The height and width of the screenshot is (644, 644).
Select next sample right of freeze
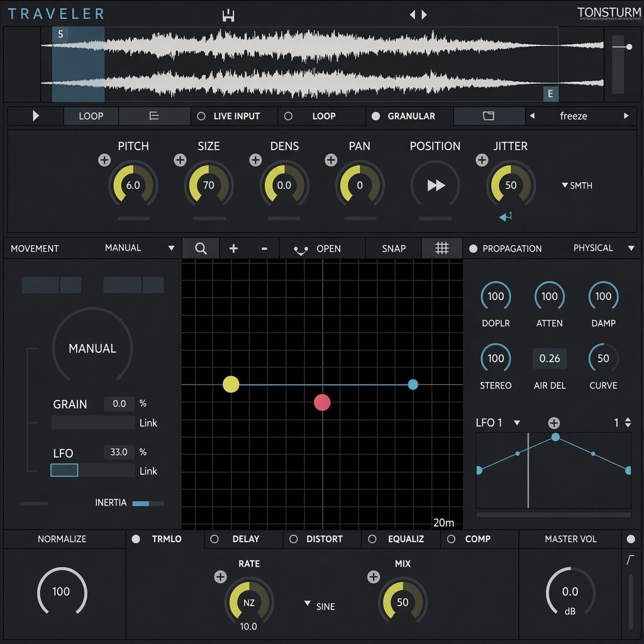click(x=626, y=116)
